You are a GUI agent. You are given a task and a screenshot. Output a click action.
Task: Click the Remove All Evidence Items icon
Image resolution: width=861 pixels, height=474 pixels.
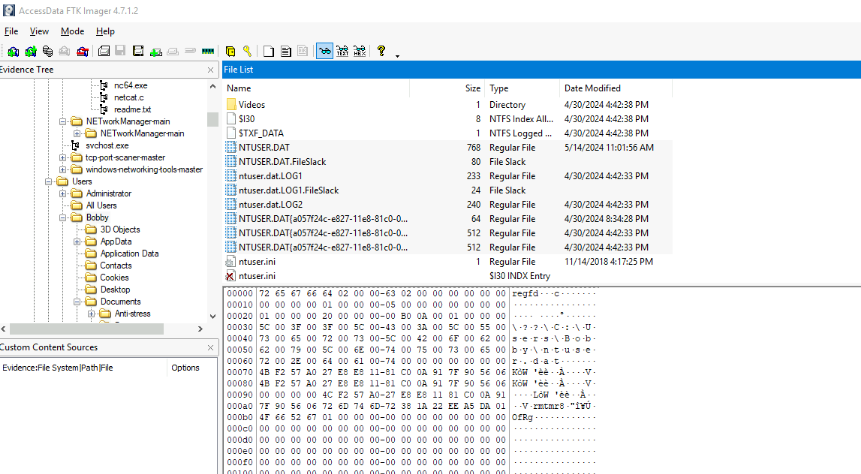[82, 51]
